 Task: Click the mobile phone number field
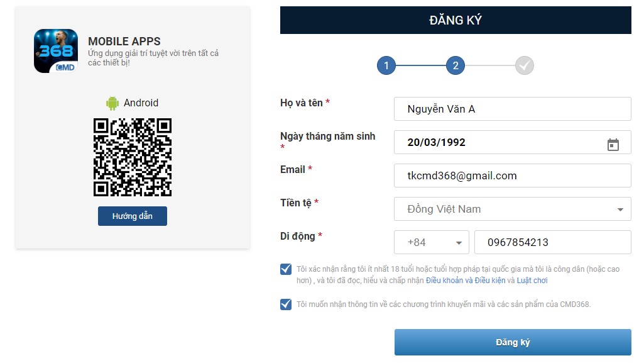click(x=552, y=243)
